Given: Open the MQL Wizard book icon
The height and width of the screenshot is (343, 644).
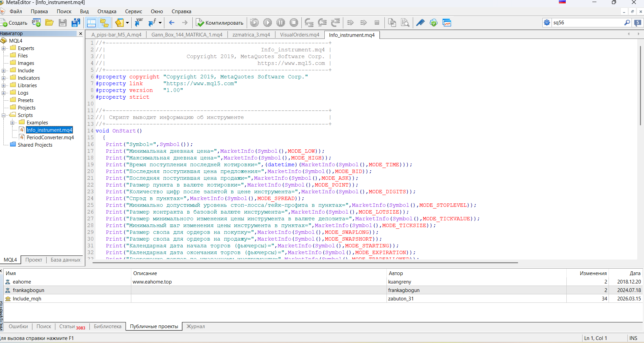Looking at the screenshot, I should (x=119, y=23).
